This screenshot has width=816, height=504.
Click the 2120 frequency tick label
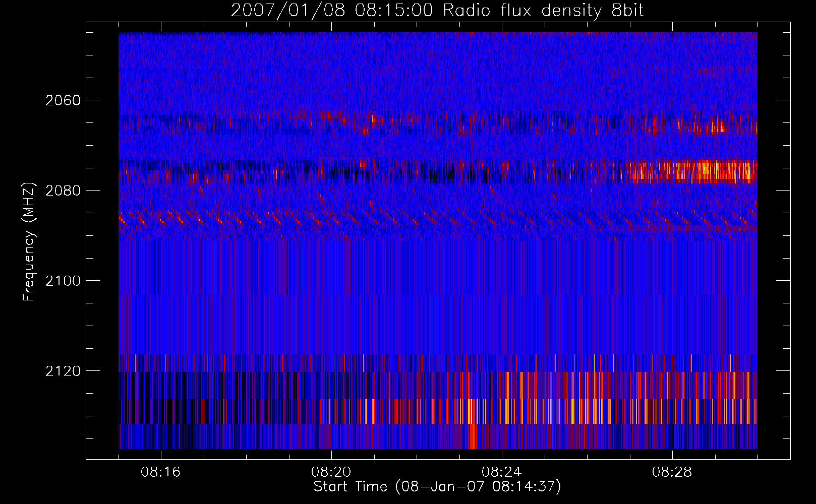click(63, 371)
